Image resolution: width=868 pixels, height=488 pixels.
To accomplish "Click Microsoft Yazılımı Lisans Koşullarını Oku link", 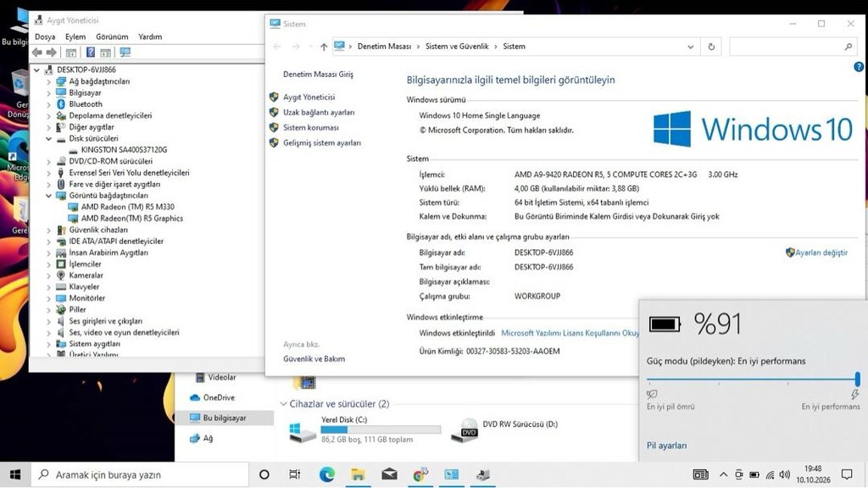I will (570, 333).
